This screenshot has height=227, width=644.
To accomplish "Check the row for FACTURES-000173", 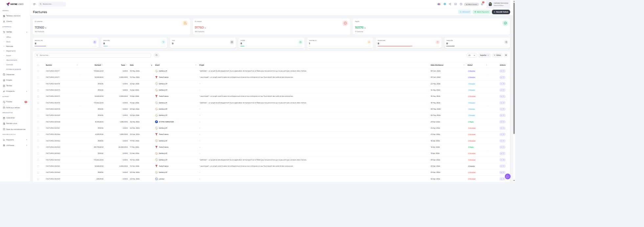I will [38, 90].
